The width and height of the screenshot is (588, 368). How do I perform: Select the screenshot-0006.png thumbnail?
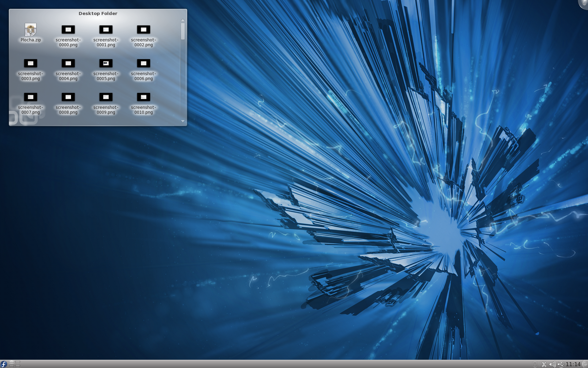[x=144, y=63]
